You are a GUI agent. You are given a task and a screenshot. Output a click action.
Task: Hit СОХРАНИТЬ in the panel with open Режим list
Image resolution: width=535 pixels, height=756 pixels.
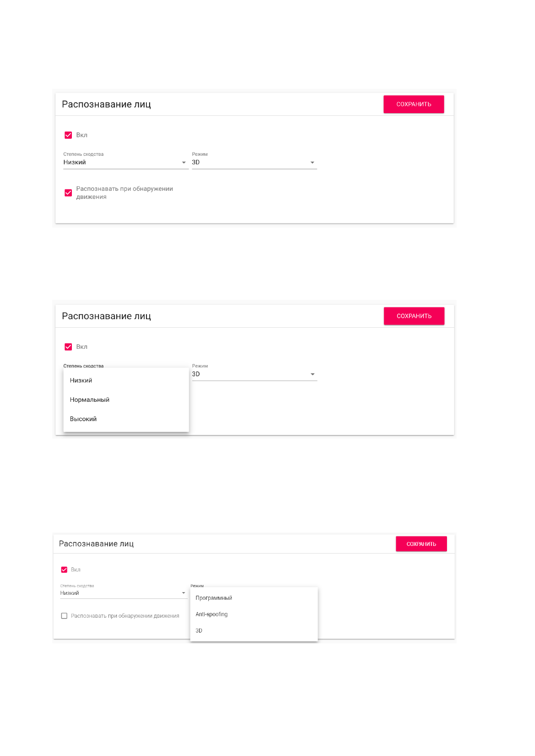(x=421, y=544)
